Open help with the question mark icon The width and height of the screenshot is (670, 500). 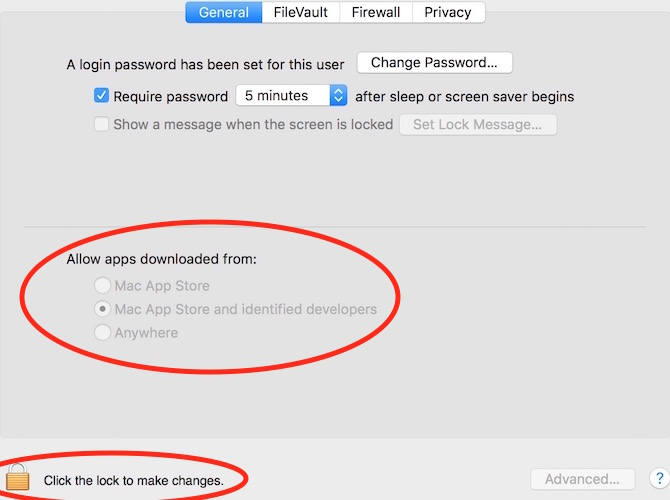tap(658, 479)
